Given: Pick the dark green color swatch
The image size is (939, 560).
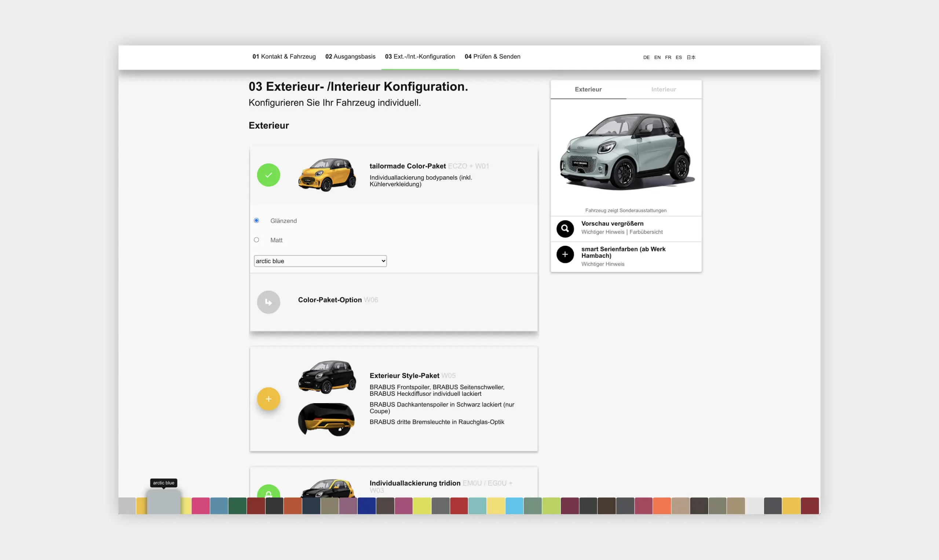Looking at the screenshot, I should pyautogui.click(x=237, y=506).
